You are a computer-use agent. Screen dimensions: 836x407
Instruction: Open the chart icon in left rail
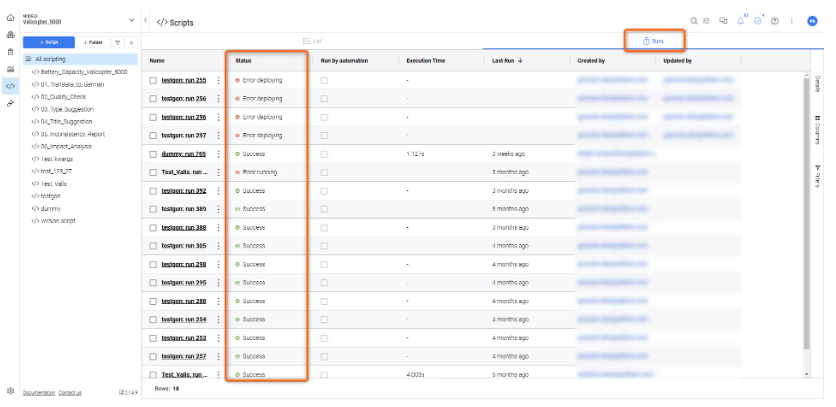click(x=10, y=69)
